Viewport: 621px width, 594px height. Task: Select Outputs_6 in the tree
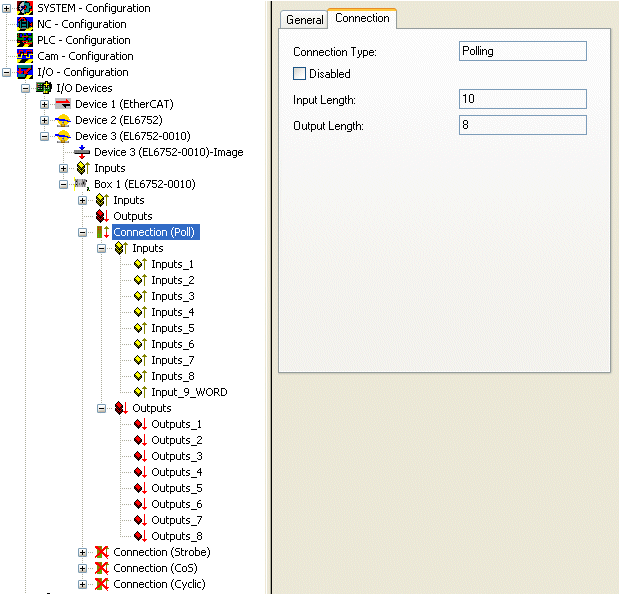pos(177,504)
